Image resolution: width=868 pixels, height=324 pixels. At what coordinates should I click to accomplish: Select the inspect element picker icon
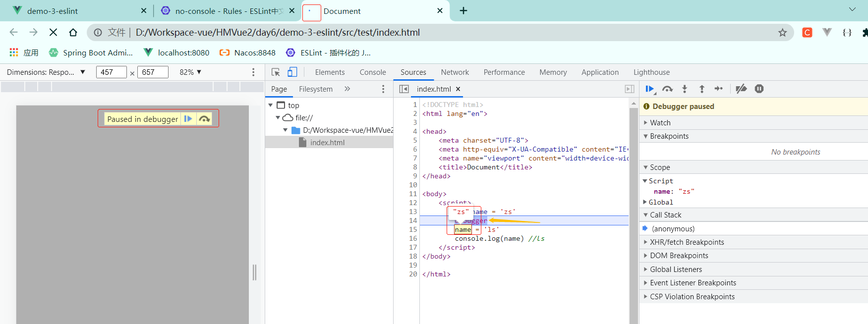276,72
